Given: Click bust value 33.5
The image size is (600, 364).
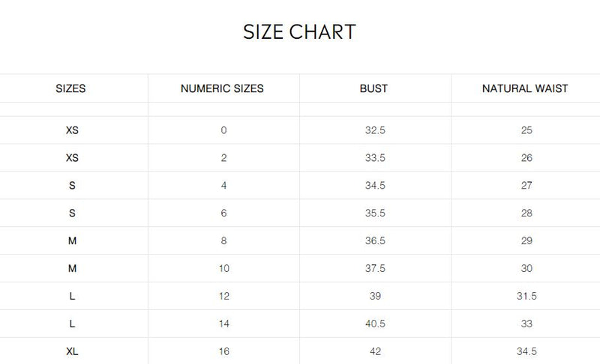Looking at the screenshot, I should (x=375, y=158).
